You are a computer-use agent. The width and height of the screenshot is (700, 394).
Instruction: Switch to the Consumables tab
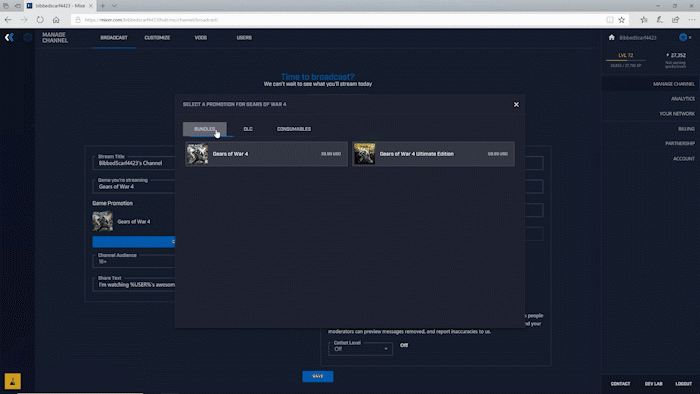[x=294, y=129]
